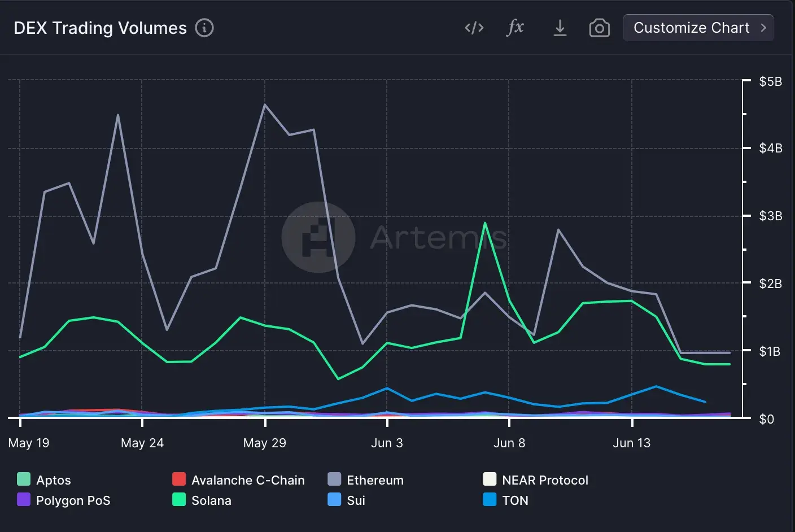Open the embed code icon
This screenshot has width=795, height=532.
point(474,28)
